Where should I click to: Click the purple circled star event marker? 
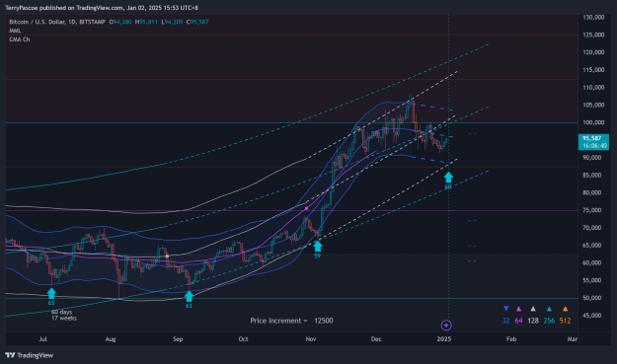(446, 326)
